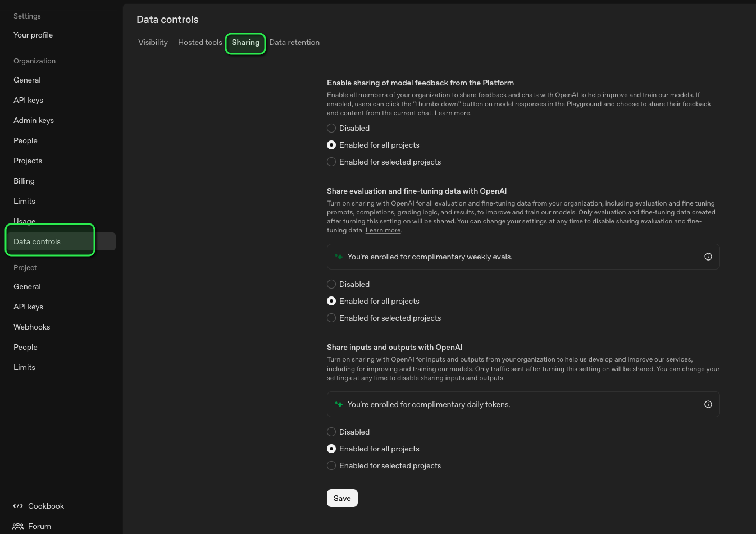Open the Cookbook link
Image resolution: width=756 pixels, height=534 pixels.
coord(46,506)
